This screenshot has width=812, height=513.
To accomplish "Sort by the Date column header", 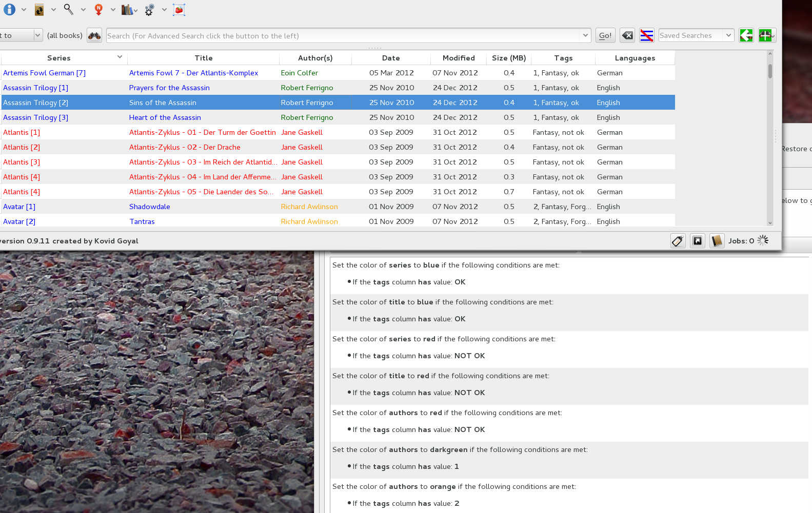I will (x=391, y=58).
